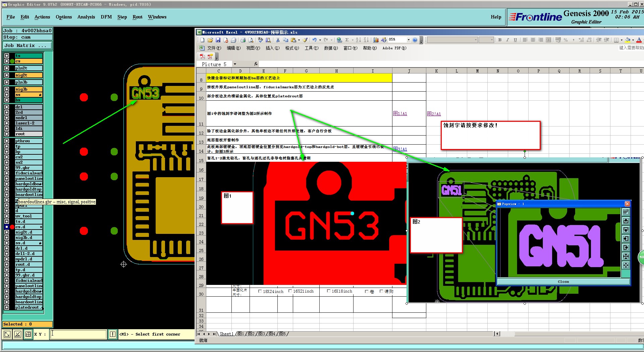Open the Fill Color dropdown arrow
Screen dimensions: 644x352
633,40
